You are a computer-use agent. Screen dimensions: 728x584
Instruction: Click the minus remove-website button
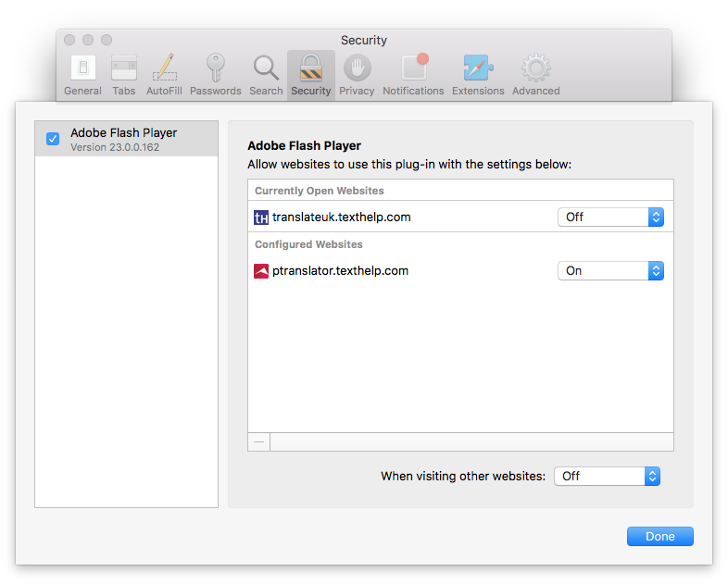point(259,442)
